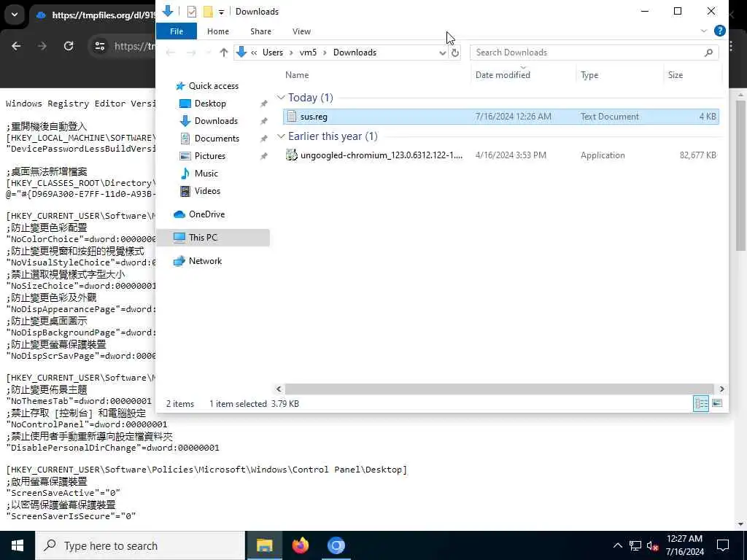
Task: Click the taskbar search box
Action: click(140, 545)
